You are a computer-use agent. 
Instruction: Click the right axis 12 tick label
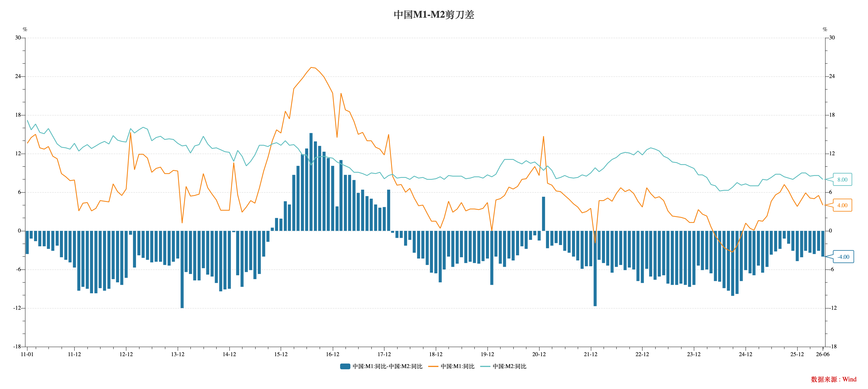(832, 153)
